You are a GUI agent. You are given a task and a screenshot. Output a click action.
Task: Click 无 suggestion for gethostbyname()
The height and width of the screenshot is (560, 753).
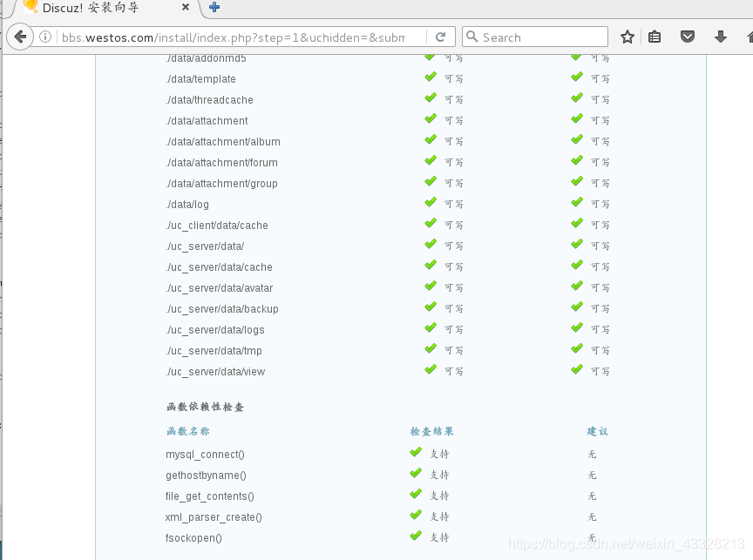[x=592, y=475]
